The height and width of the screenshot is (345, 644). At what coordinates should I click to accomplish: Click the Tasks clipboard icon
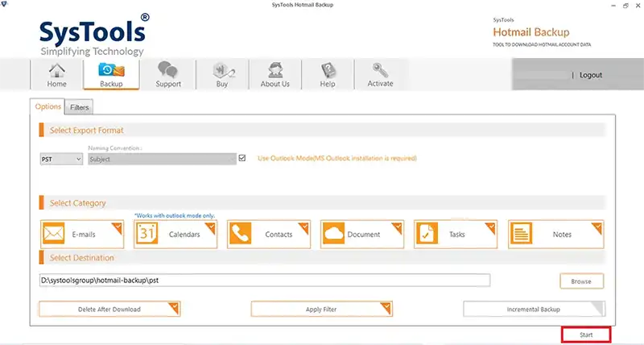[x=427, y=234]
